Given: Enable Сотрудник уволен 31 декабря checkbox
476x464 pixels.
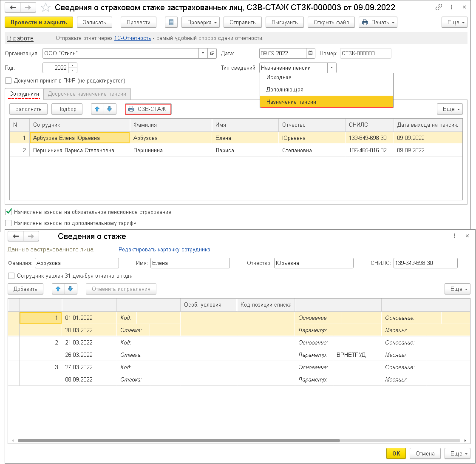Looking at the screenshot, I should pos(11,276).
